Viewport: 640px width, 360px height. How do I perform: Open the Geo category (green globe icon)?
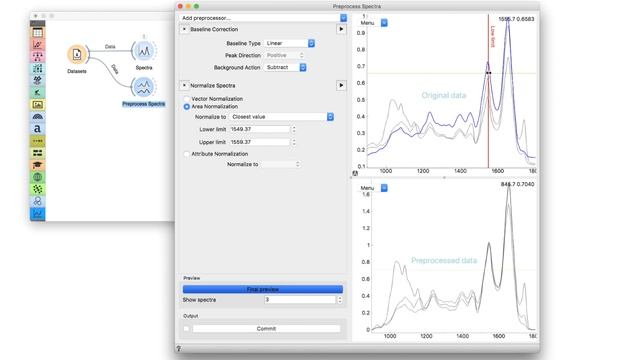coord(38,177)
